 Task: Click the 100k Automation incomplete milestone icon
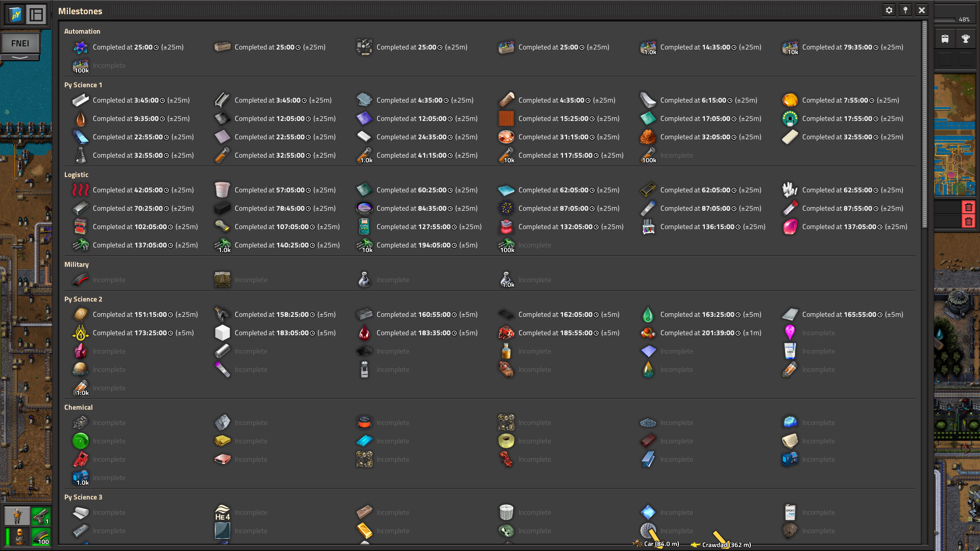tap(81, 66)
